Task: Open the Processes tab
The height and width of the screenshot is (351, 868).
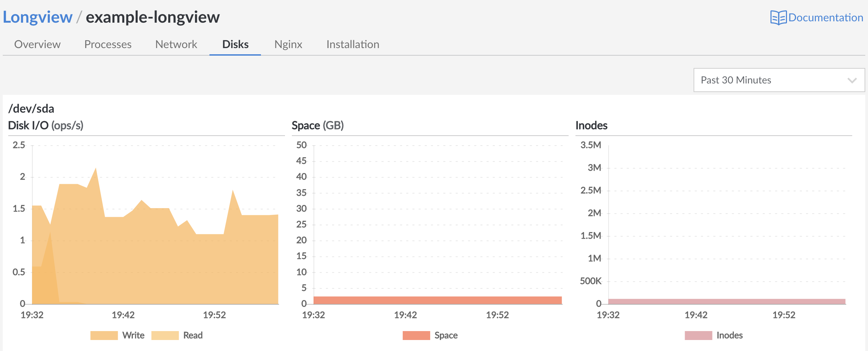Action: pos(108,44)
